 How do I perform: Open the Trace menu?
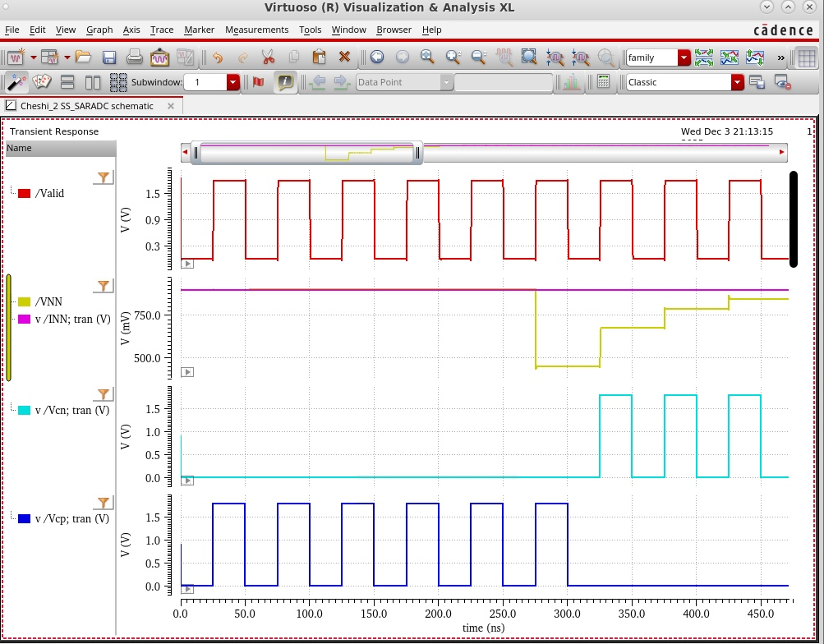[x=161, y=30]
